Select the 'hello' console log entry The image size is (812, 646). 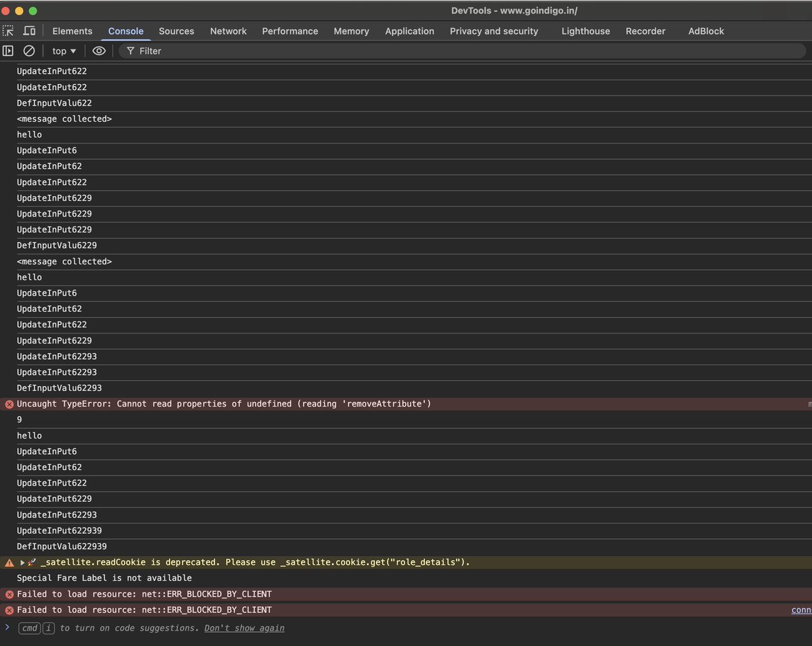[x=29, y=135]
